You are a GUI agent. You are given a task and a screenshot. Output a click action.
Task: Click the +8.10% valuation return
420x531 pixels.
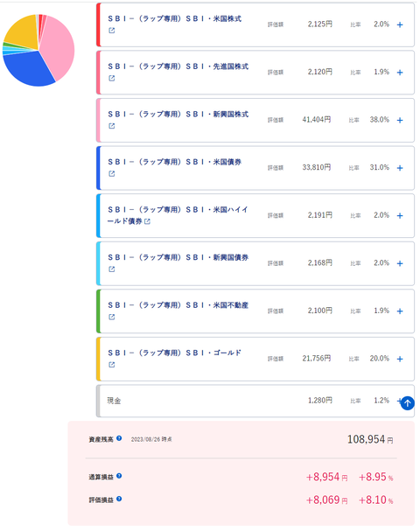pos(375,500)
